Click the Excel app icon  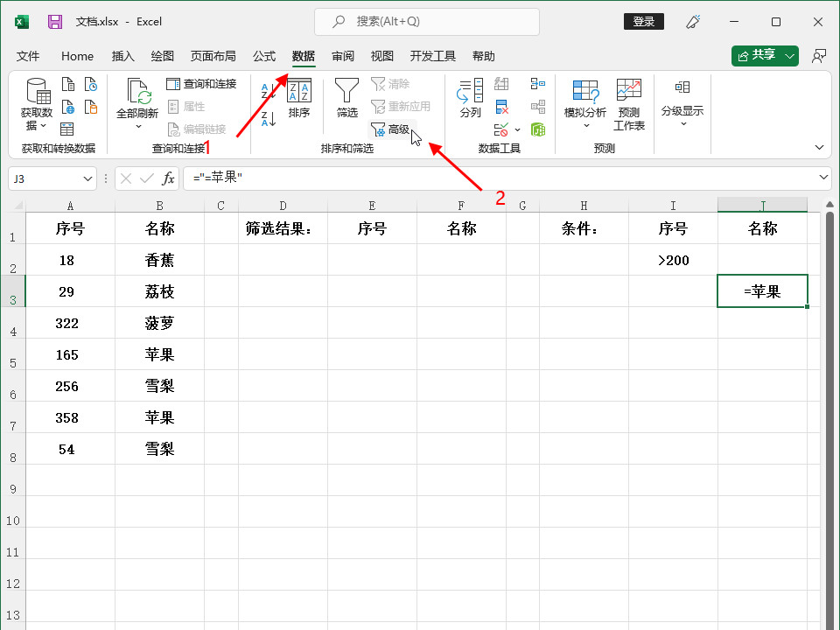pyautogui.click(x=21, y=22)
